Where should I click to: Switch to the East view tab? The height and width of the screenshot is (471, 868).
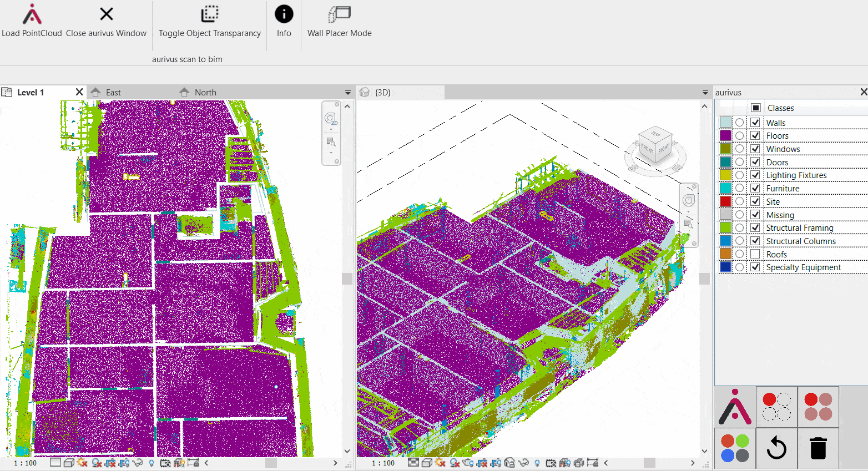pyautogui.click(x=113, y=92)
